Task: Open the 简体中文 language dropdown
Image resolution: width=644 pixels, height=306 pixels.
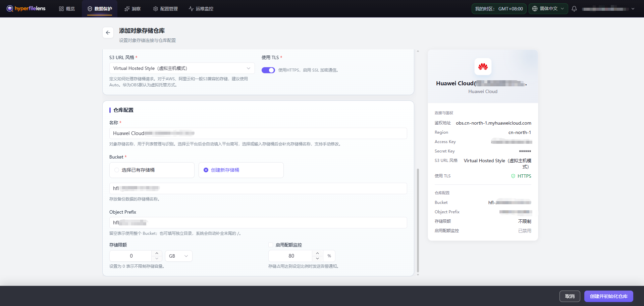Action: click(548, 9)
